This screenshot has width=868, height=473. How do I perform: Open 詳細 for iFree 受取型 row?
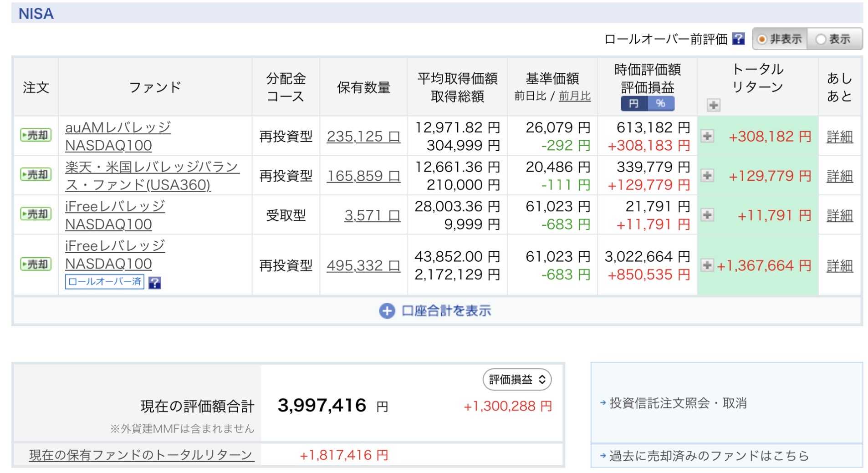pyautogui.click(x=839, y=216)
